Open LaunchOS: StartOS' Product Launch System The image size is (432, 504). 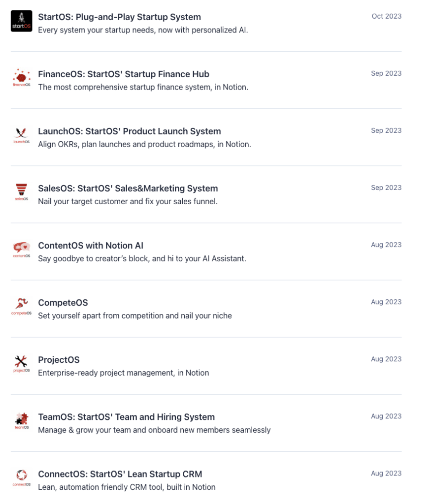point(130,131)
